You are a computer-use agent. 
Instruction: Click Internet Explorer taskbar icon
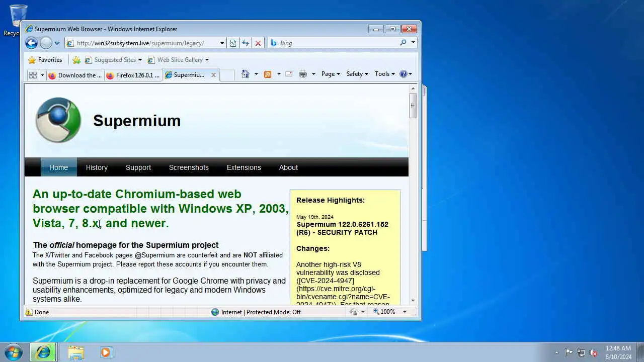[43, 352]
